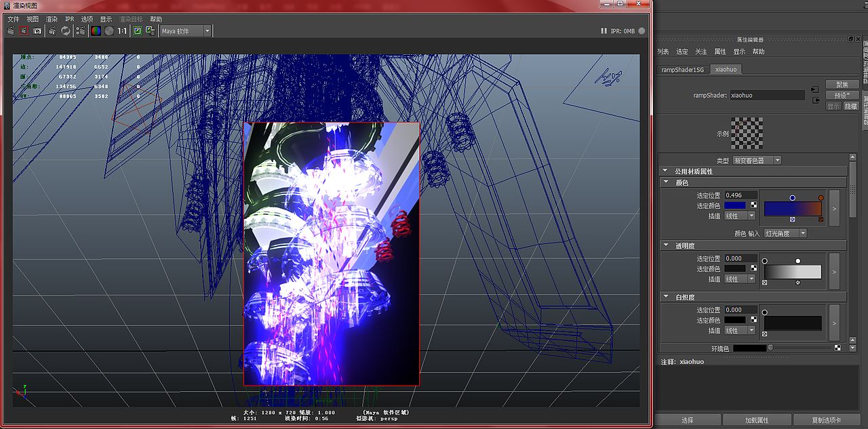Viewport: 868px width, 429px height.
Task: Expand the transparency ramp with > button
Action: point(834,271)
